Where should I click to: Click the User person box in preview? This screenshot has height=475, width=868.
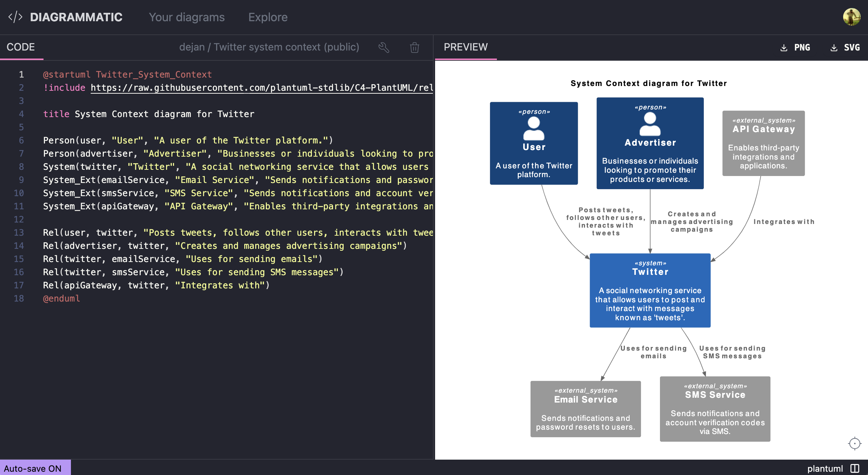tap(534, 143)
